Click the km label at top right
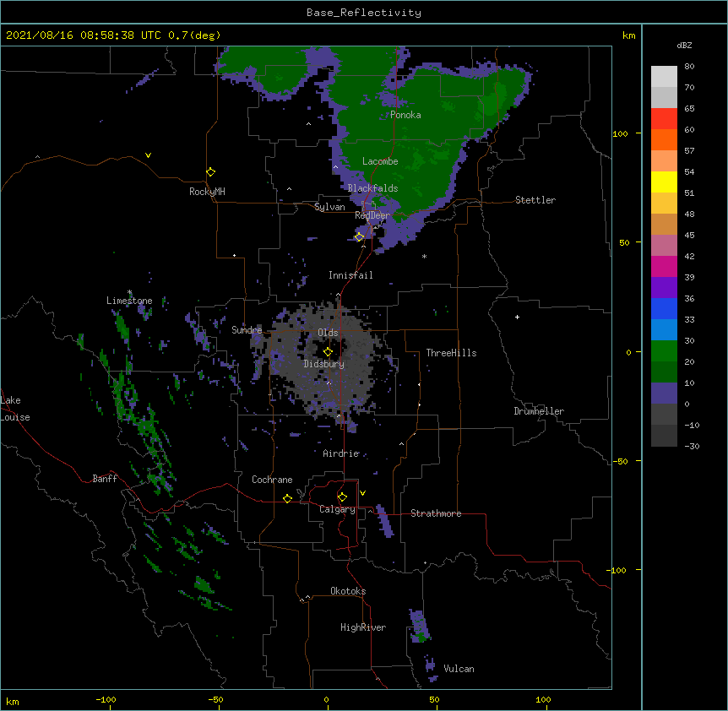Image resolution: width=728 pixels, height=711 pixels. (x=628, y=35)
